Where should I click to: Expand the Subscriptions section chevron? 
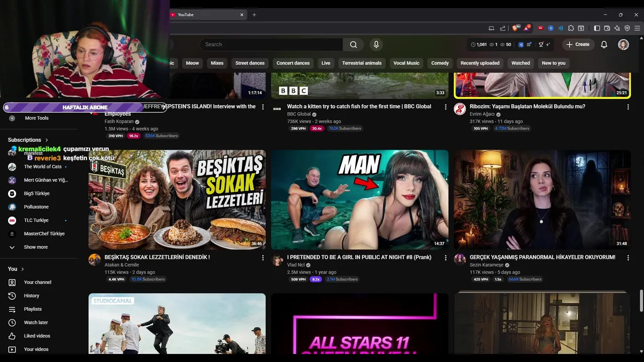47,140
